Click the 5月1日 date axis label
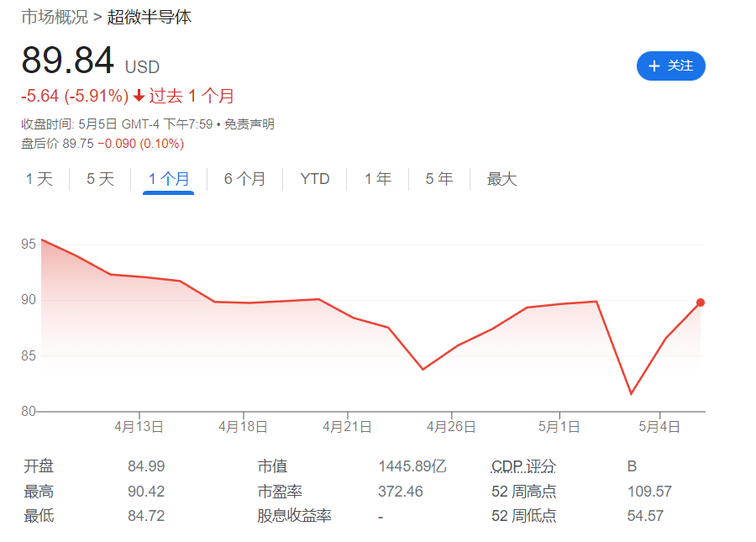Viewport: 756px width, 542px height. (559, 427)
